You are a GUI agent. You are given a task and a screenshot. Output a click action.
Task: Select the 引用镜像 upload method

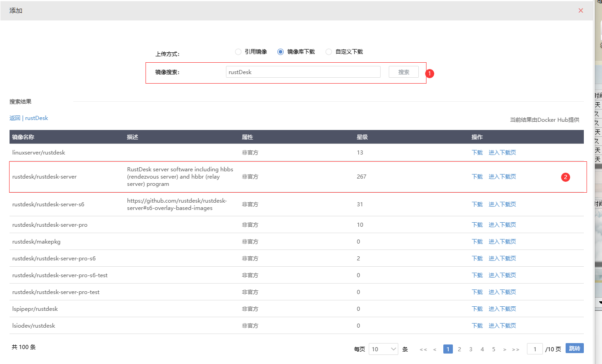[x=251, y=52]
